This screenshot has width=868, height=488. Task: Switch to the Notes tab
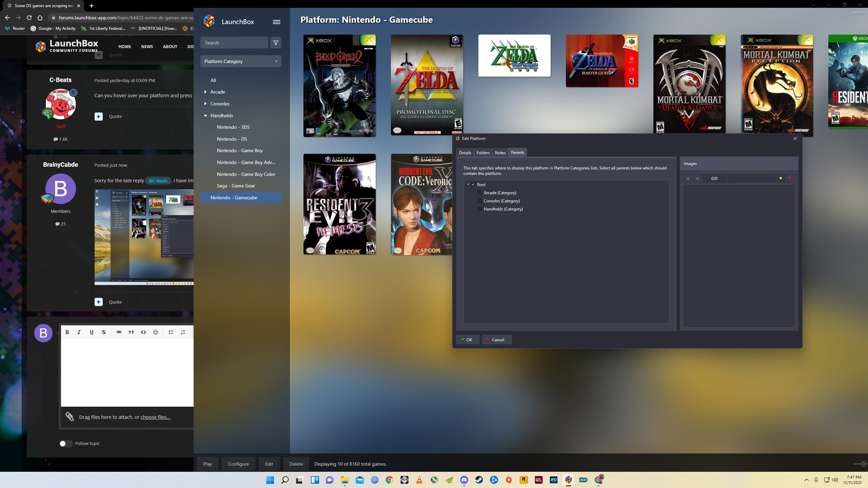(x=500, y=153)
